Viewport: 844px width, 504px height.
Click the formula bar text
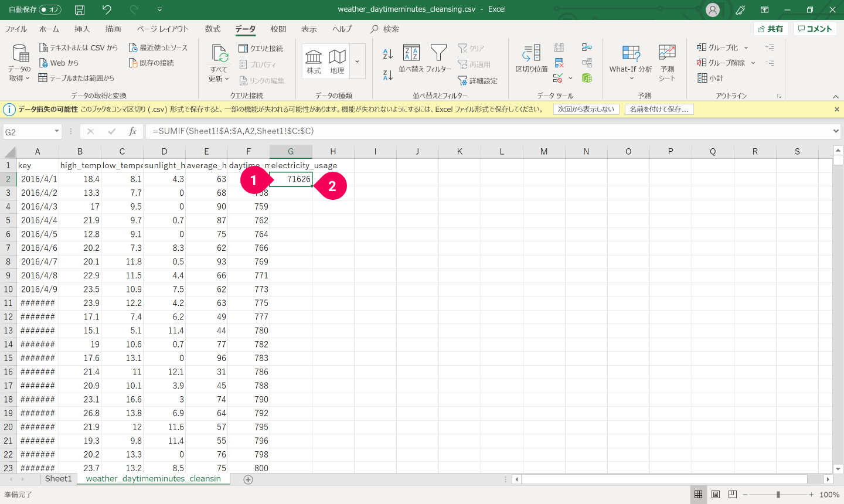[x=233, y=131]
